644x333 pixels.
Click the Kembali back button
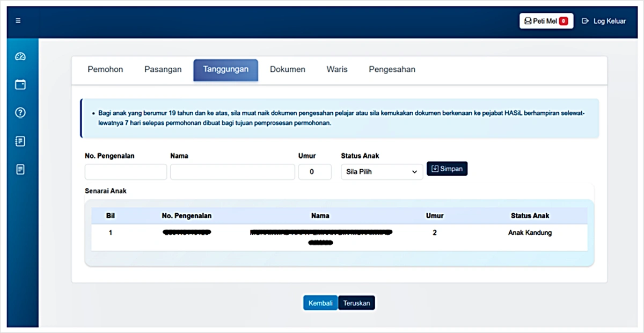[x=320, y=303]
